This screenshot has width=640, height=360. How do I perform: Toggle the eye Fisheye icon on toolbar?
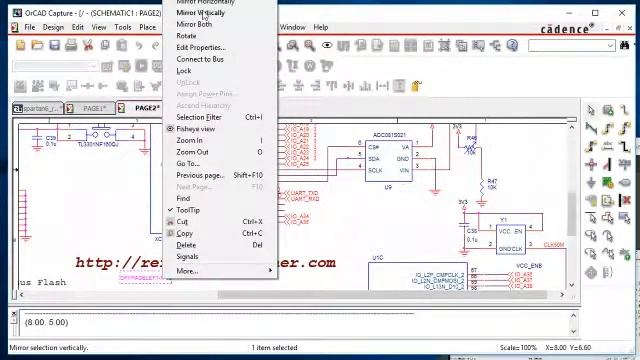(x=327, y=45)
